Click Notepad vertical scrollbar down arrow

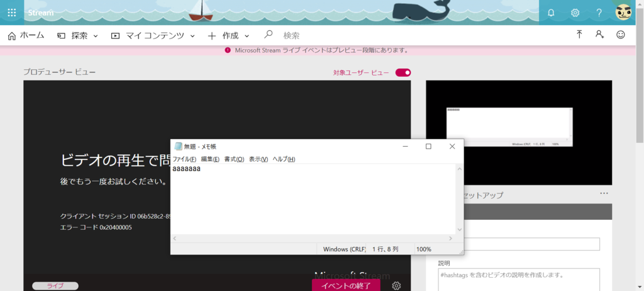pos(460,230)
